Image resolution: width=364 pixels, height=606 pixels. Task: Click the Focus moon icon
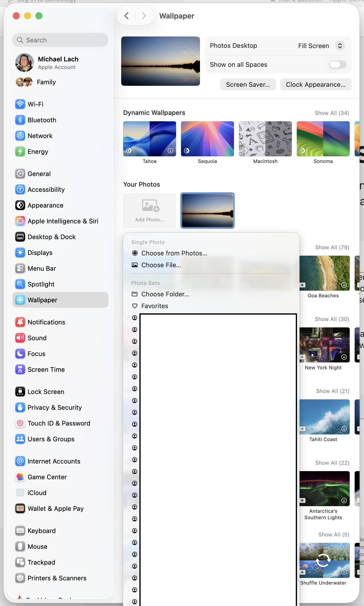click(20, 354)
